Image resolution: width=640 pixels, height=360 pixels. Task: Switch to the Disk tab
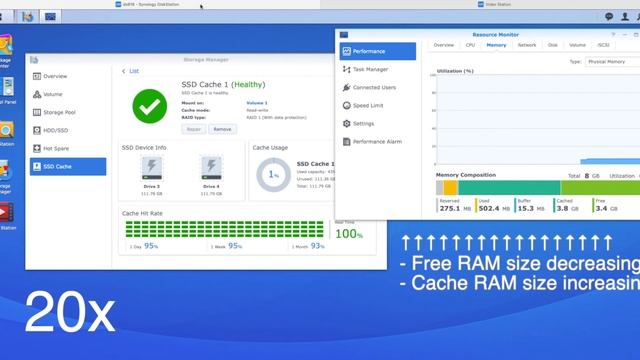pyautogui.click(x=553, y=45)
